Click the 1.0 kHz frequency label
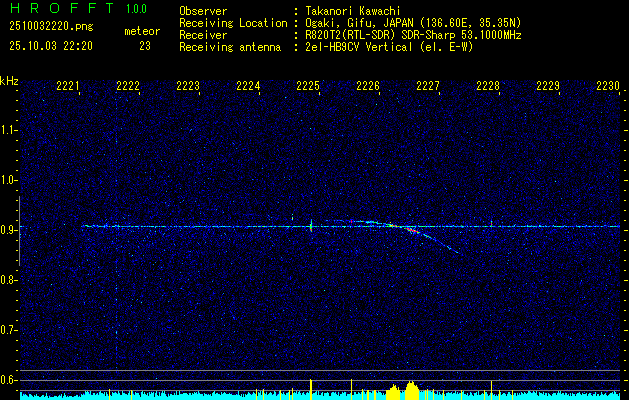This screenshot has width=629, height=400. (x=8, y=180)
